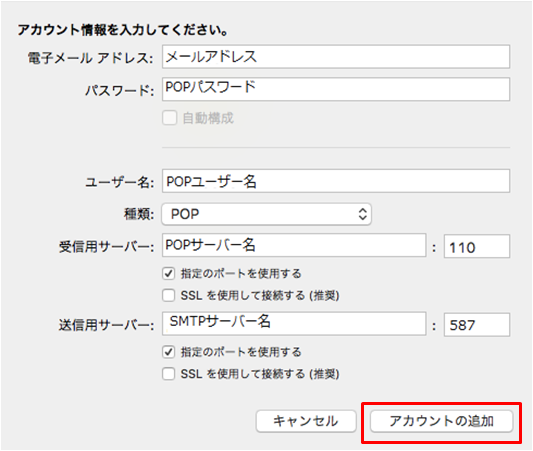Click the 送信用サーバー label
This screenshot has width=533, height=451.
[106, 325]
